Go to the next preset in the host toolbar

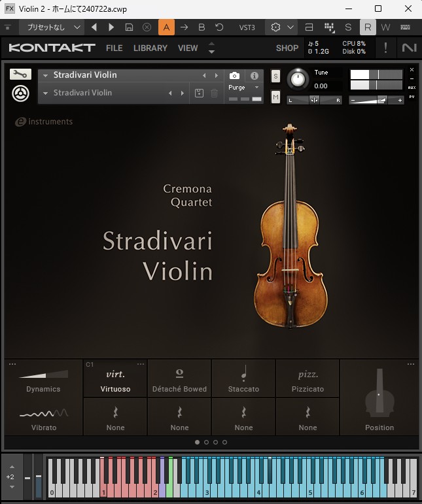coord(111,27)
